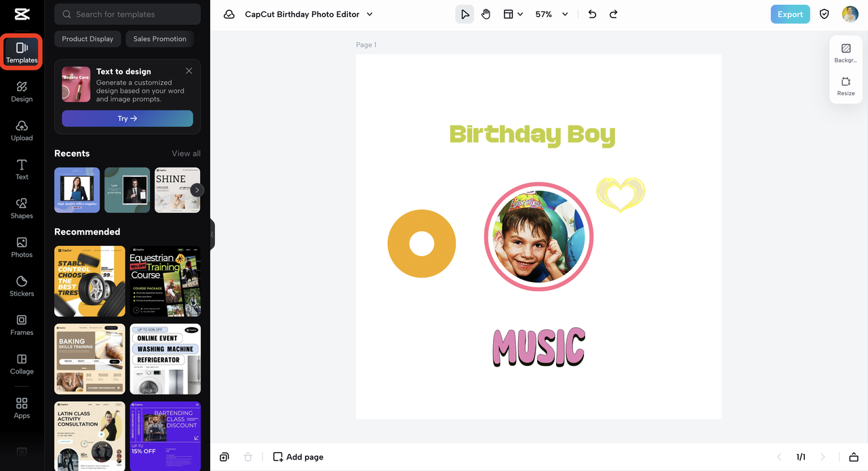868x471 pixels.
Task: Click View all recents
Action: point(186,153)
